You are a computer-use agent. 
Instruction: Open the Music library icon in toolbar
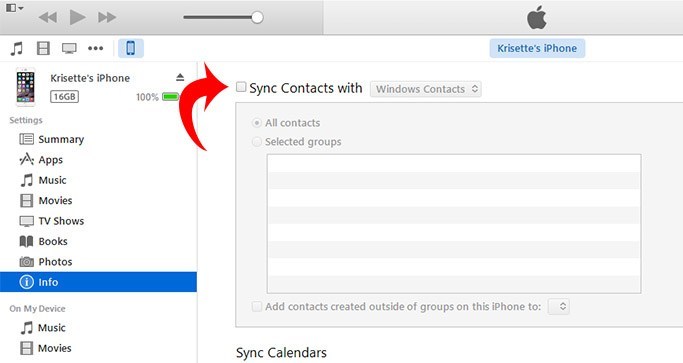[17, 48]
